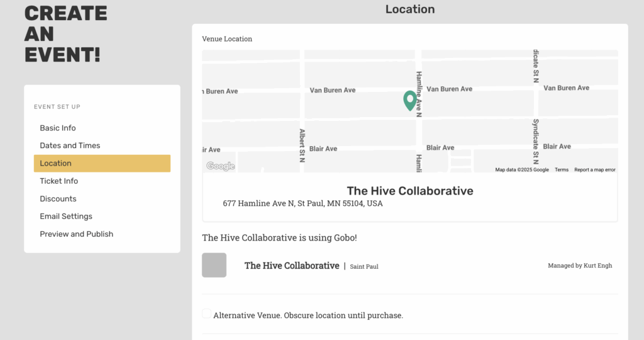Click the green map pin marker
Screen dimensions: 644x340
(x=409, y=100)
